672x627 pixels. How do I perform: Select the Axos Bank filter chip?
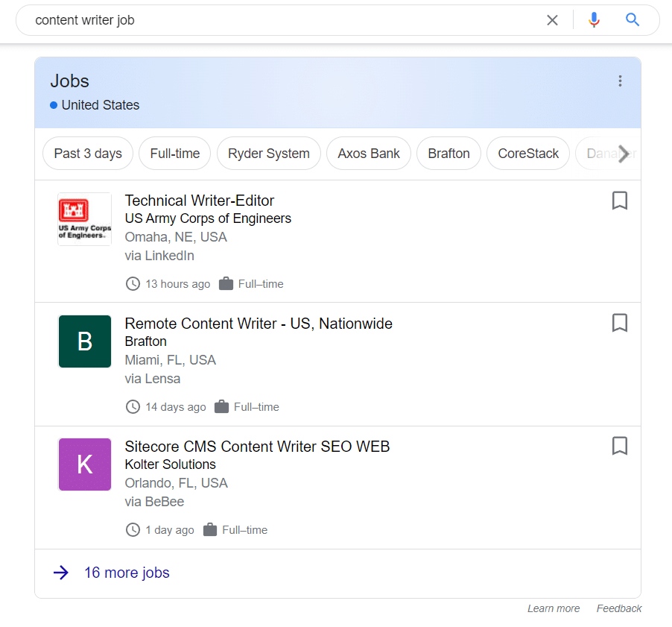pos(368,153)
